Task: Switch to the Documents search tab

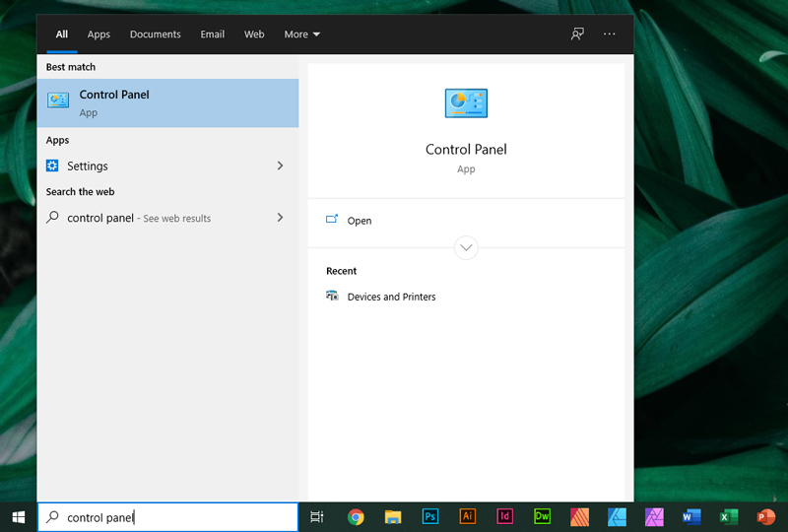Action: [156, 34]
